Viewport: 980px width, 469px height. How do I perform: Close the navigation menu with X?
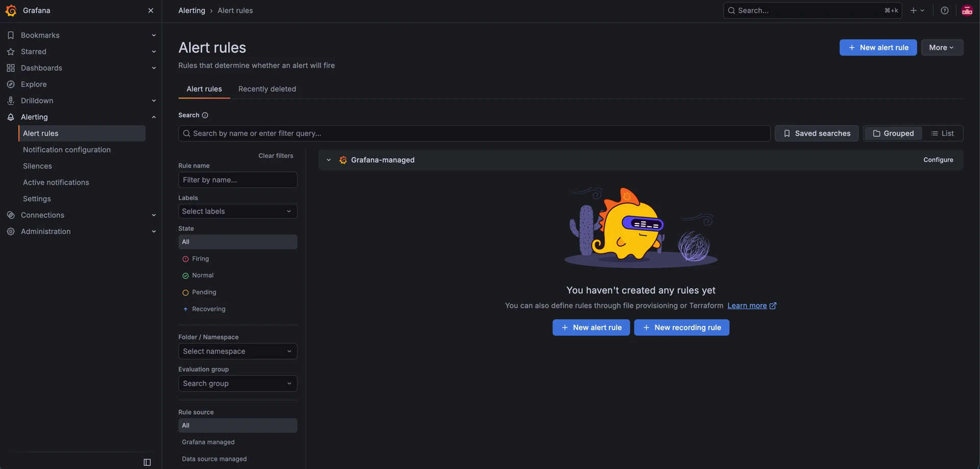click(x=151, y=11)
